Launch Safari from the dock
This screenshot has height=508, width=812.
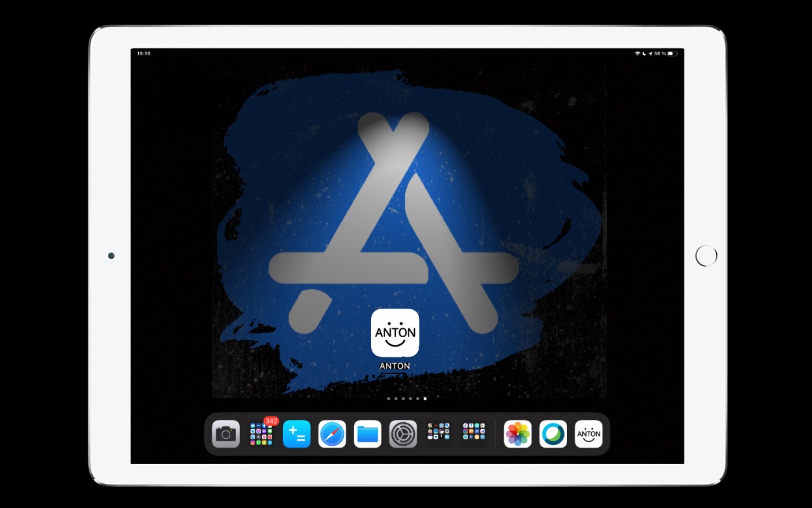tap(332, 434)
